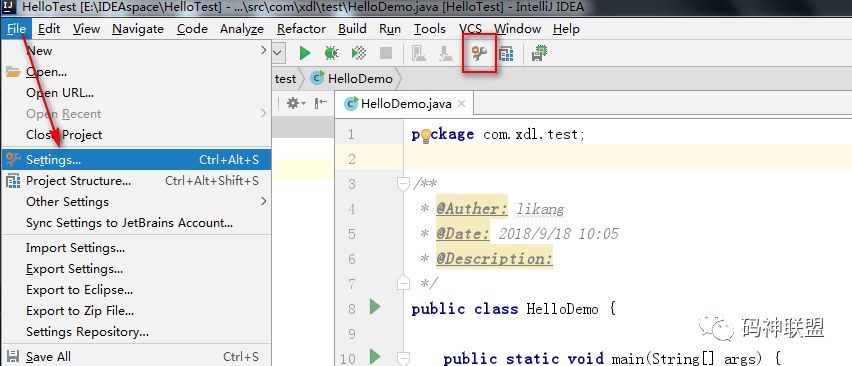Viewport: 852px width, 366px height.
Task: Open project panel gear options
Action: [x=296, y=103]
